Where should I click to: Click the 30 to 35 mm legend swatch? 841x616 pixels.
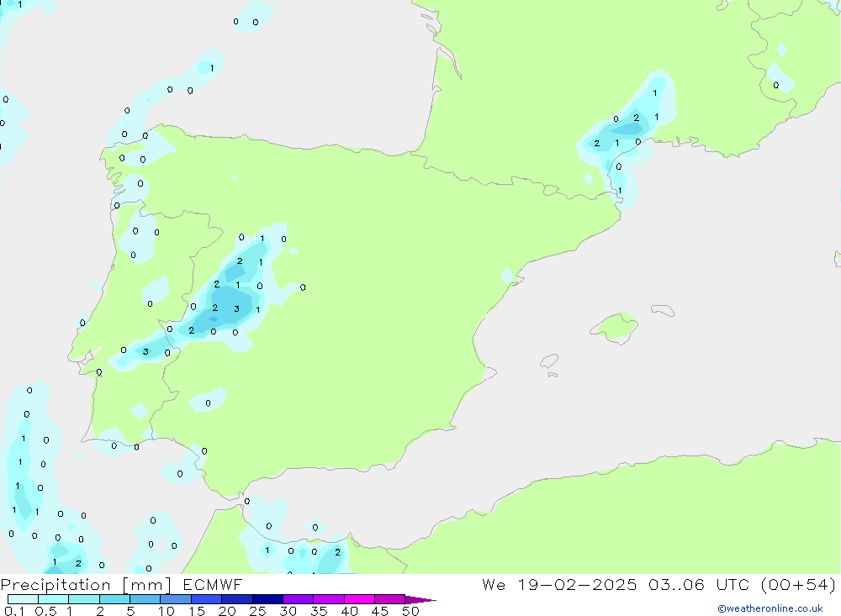(x=299, y=599)
